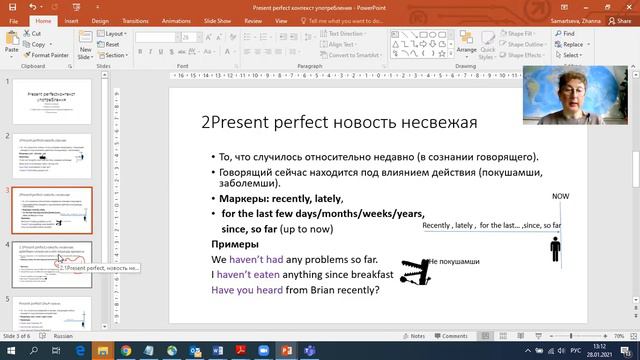Open Text Direction options
The height and width of the screenshot is (360, 640).
343,33
